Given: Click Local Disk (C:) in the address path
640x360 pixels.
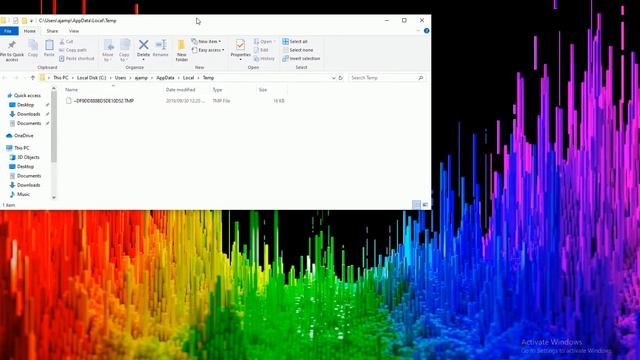Looking at the screenshot, I should 91,78.
